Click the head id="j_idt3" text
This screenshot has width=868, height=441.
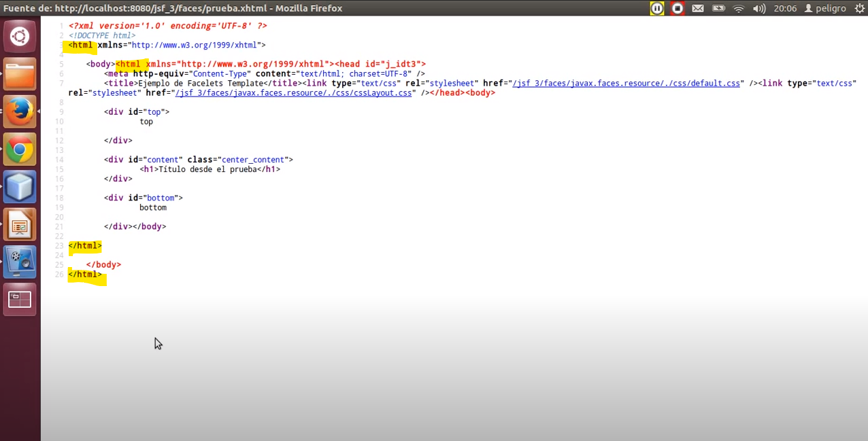coord(381,65)
